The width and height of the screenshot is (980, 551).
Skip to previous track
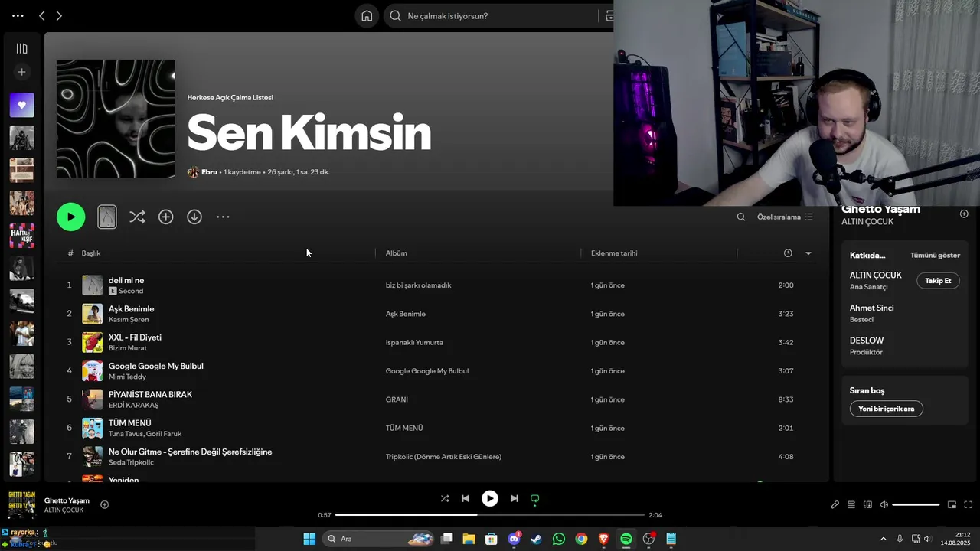pos(465,498)
